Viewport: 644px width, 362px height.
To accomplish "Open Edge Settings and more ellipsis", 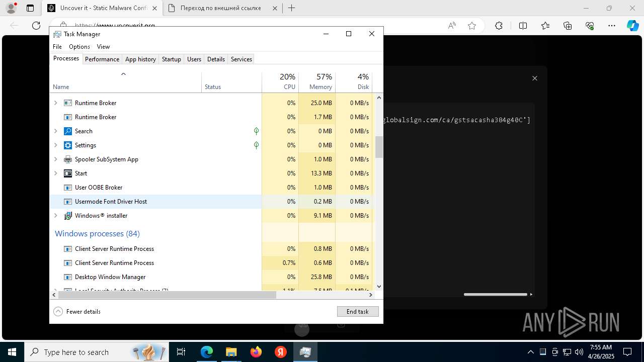I will point(612,26).
